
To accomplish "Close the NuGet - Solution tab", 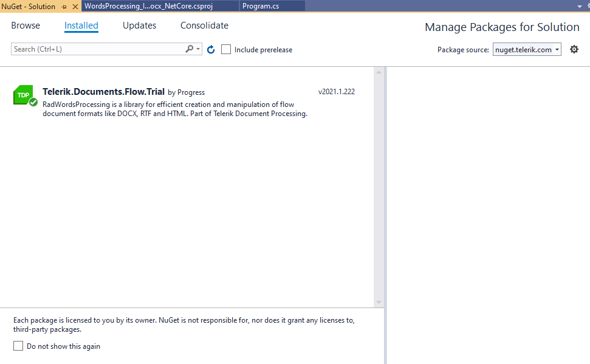I will point(75,7).
